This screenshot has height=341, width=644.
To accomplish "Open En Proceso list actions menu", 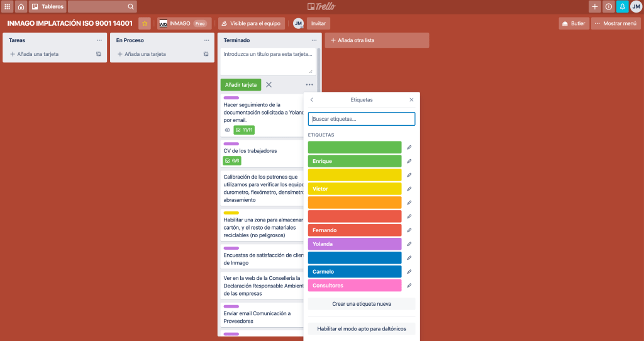I will [x=206, y=40].
